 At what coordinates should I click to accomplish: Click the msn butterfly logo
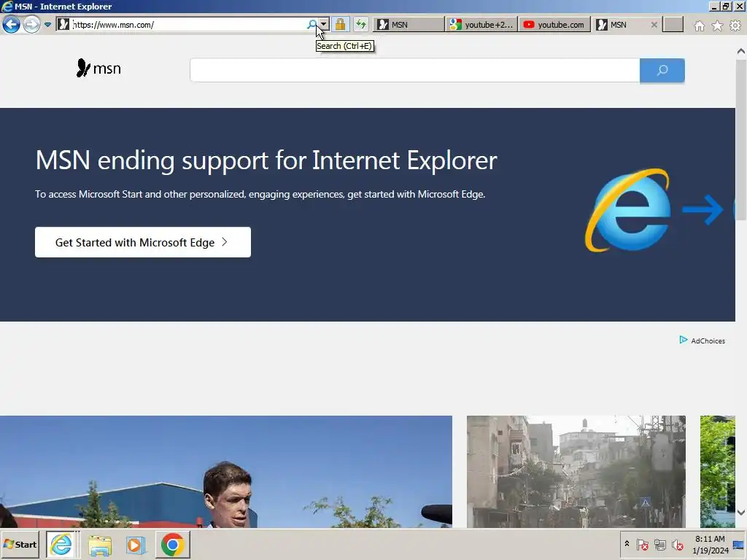coord(98,68)
